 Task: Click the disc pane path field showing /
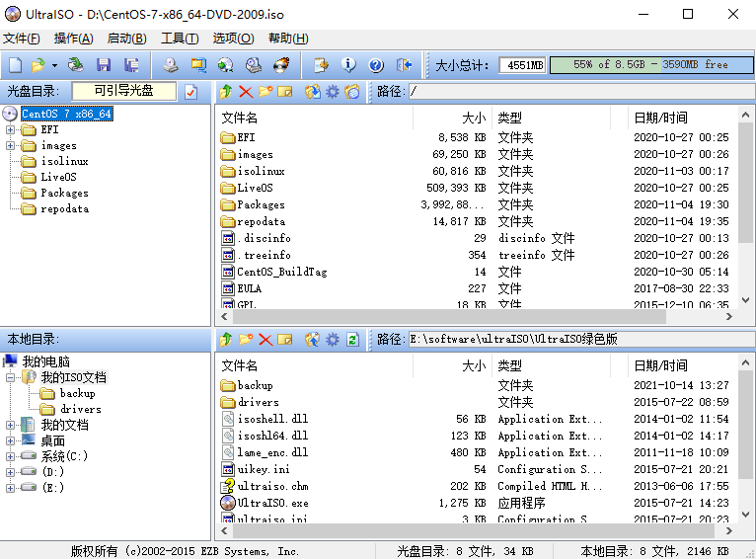[582, 91]
